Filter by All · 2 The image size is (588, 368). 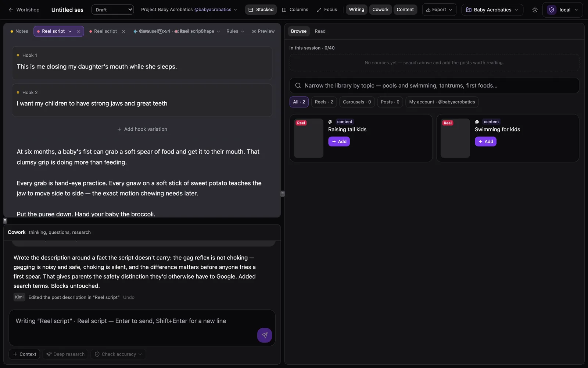[299, 102]
